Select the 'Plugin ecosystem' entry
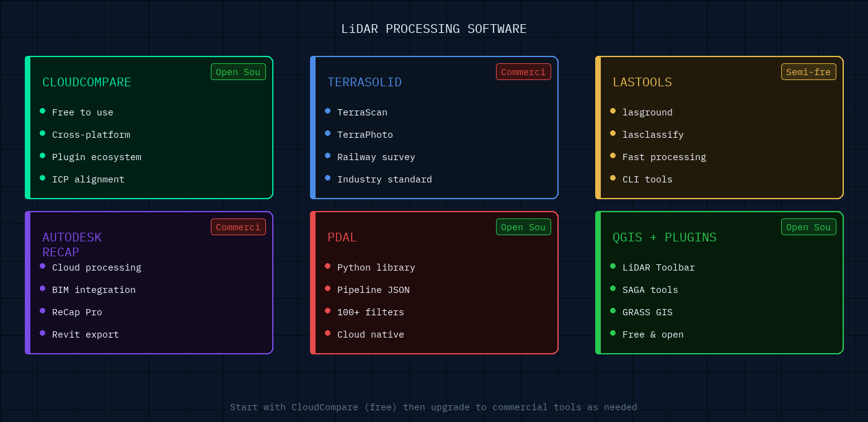 (97, 157)
